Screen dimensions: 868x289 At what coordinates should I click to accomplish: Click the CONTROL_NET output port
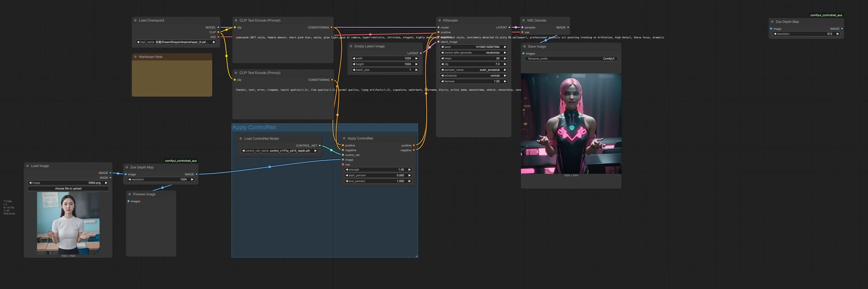point(320,145)
